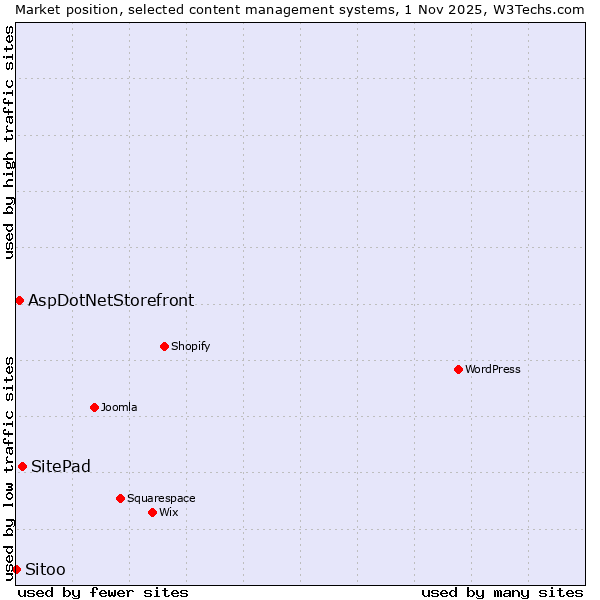Click the 'used by fewer sites' axis label
The image size is (600, 600).
103,592
